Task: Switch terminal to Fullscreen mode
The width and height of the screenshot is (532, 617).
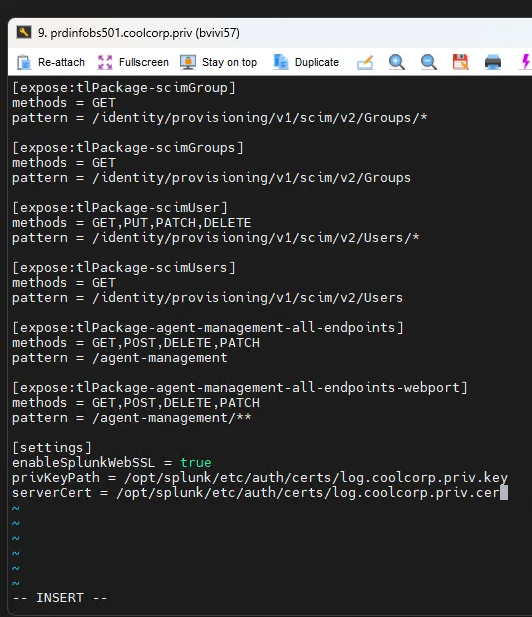Action: coord(133,62)
